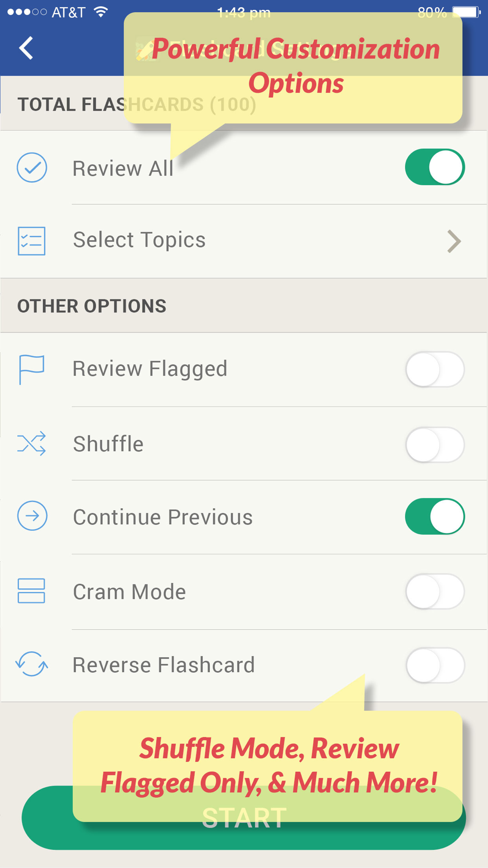
Task: Tap the Review Flagged flag icon
Action: 32,370
